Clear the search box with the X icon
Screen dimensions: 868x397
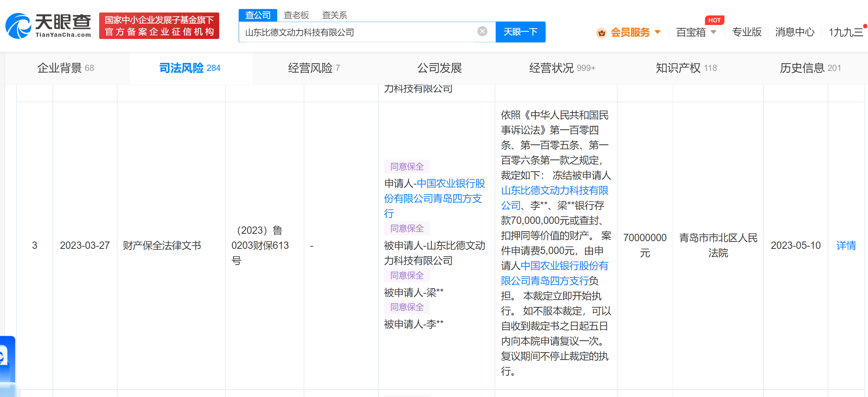(x=482, y=32)
